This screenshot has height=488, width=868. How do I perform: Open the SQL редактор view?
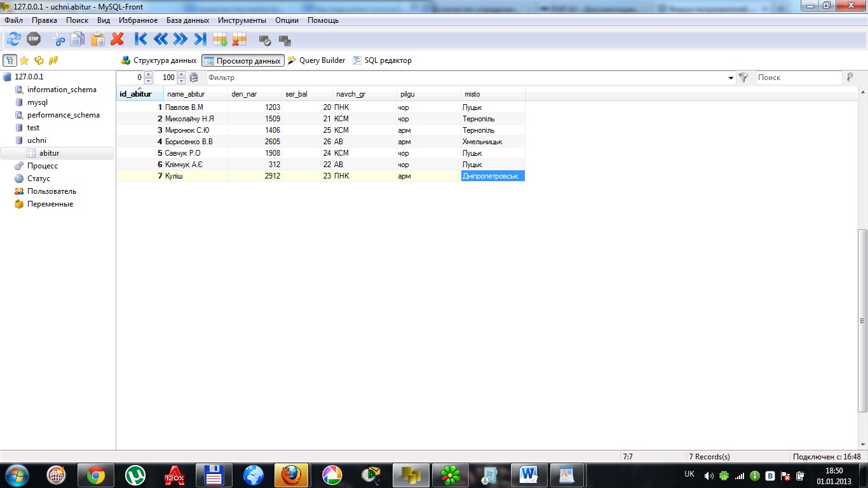coord(382,60)
